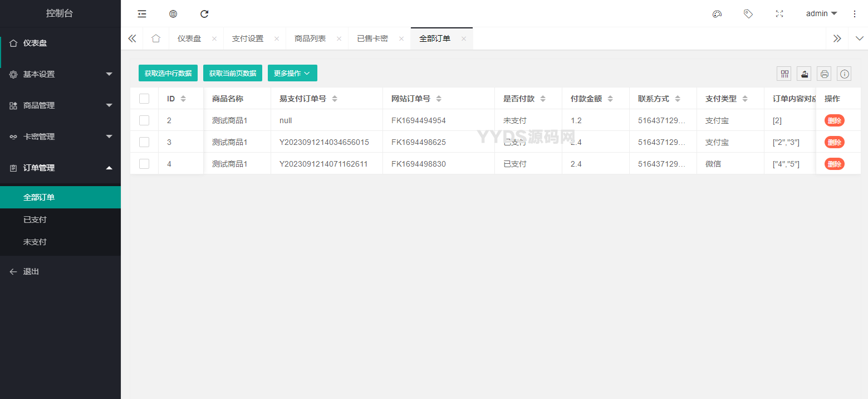Expand the 商品管理 sidebar menu
Viewport: 868px width, 399px height.
pyautogui.click(x=60, y=105)
